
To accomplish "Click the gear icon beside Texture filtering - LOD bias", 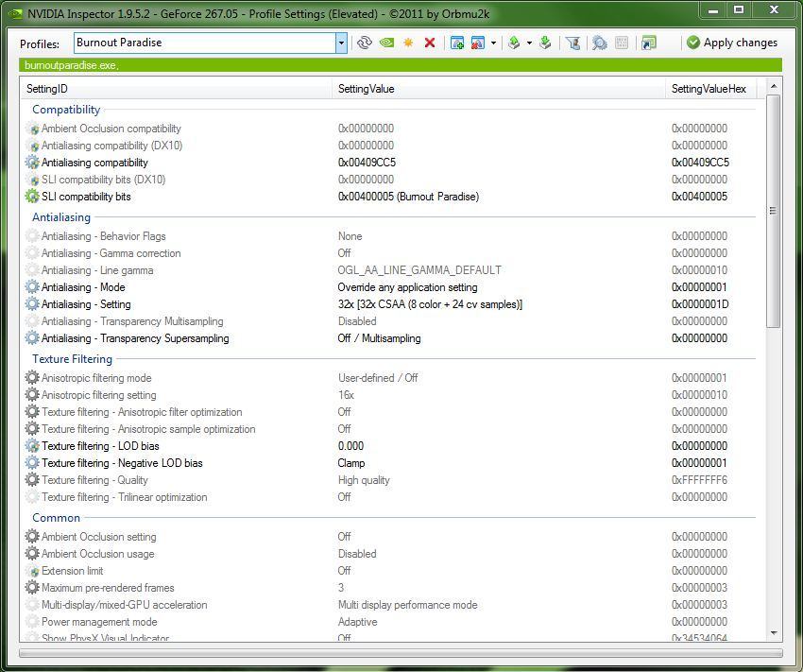I will [x=32, y=445].
